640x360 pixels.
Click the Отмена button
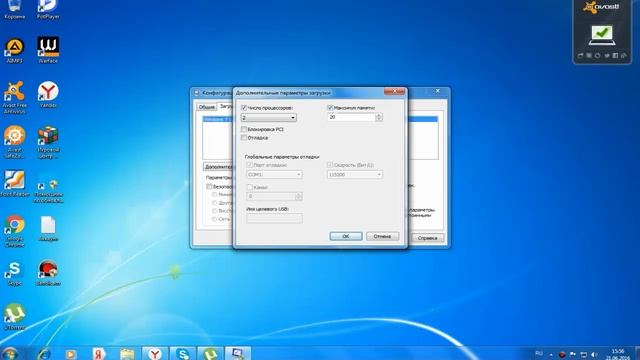tap(382, 236)
